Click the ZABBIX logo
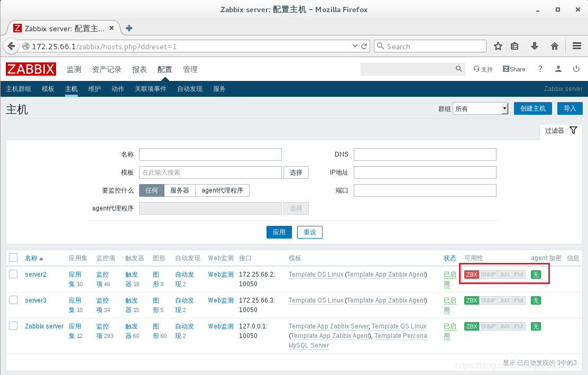This screenshot has height=375, width=588. (x=31, y=69)
